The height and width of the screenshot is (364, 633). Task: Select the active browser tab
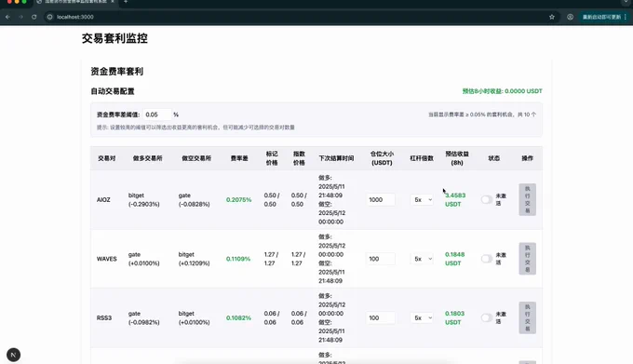click(x=75, y=2)
